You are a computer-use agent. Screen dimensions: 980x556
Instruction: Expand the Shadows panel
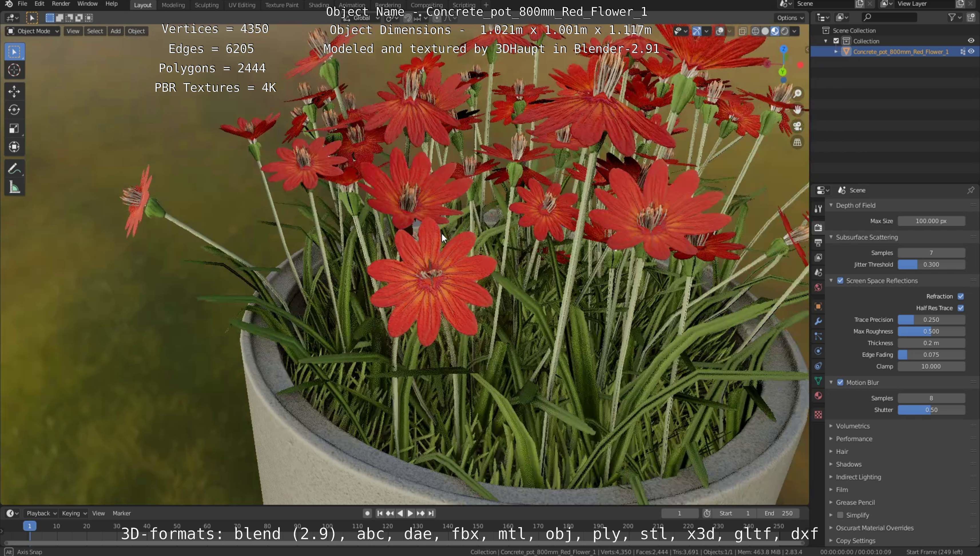click(848, 464)
